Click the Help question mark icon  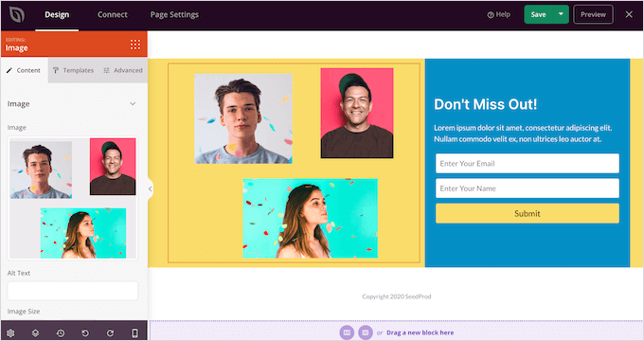[491, 15]
